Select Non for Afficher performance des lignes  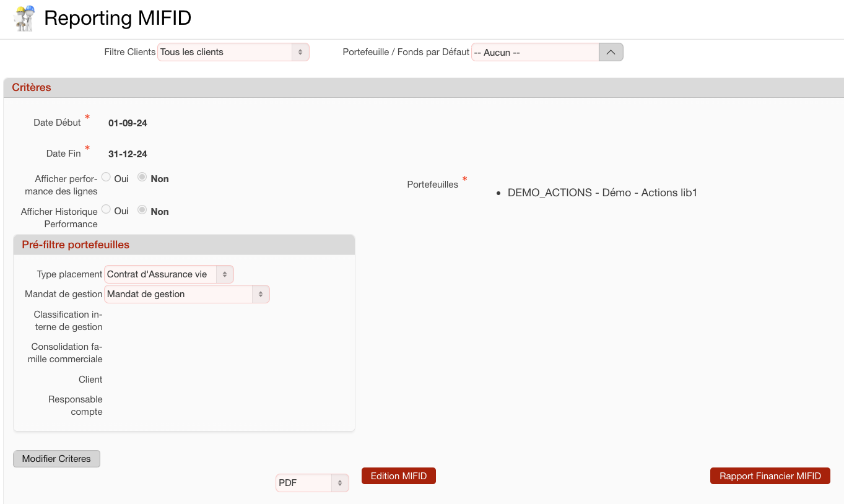click(142, 178)
